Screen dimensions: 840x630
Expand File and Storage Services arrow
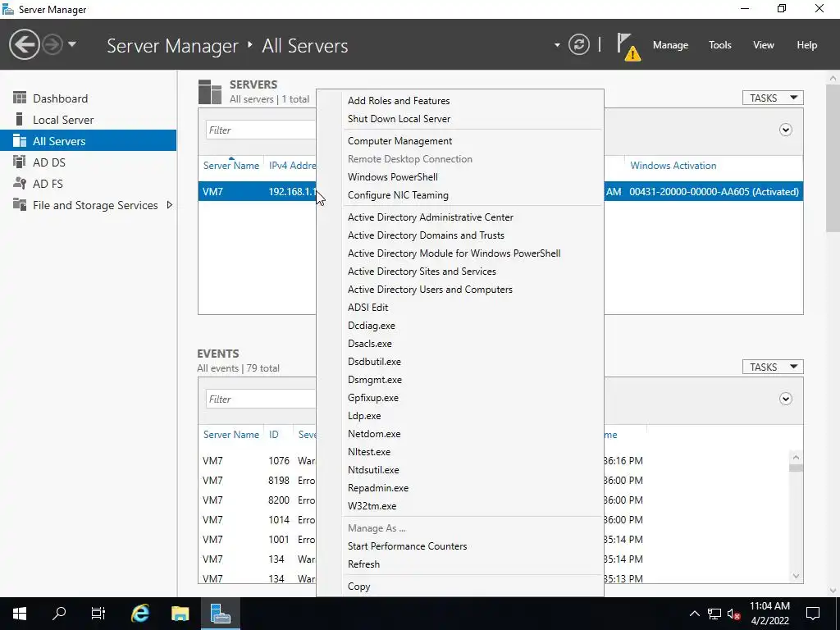click(x=169, y=205)
